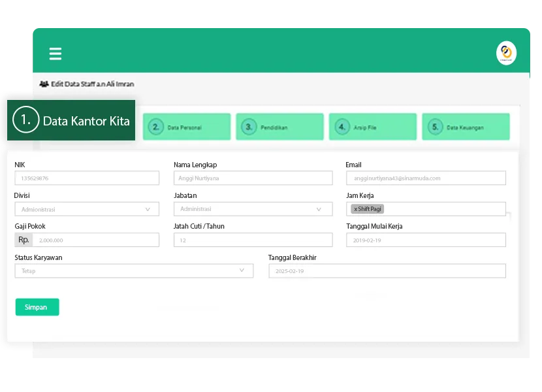Open the hamburger navigation menu
This screenshot has width=542, height=392.
coord(56,54)
